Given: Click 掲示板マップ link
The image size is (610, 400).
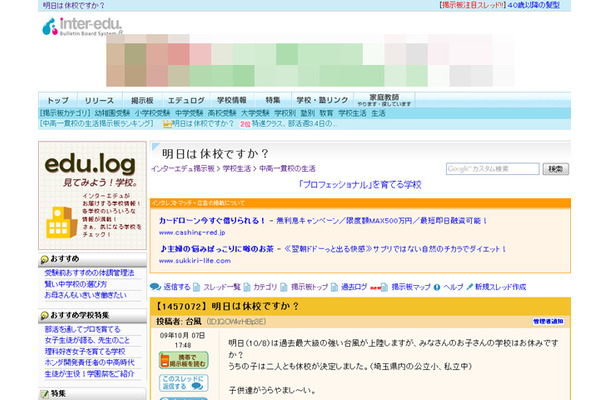Looking at the screenshot, I should pyautogui.click(x=411, y=287).
